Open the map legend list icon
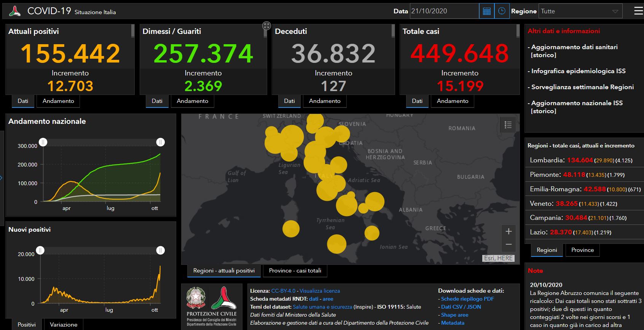 coord(508,125)
